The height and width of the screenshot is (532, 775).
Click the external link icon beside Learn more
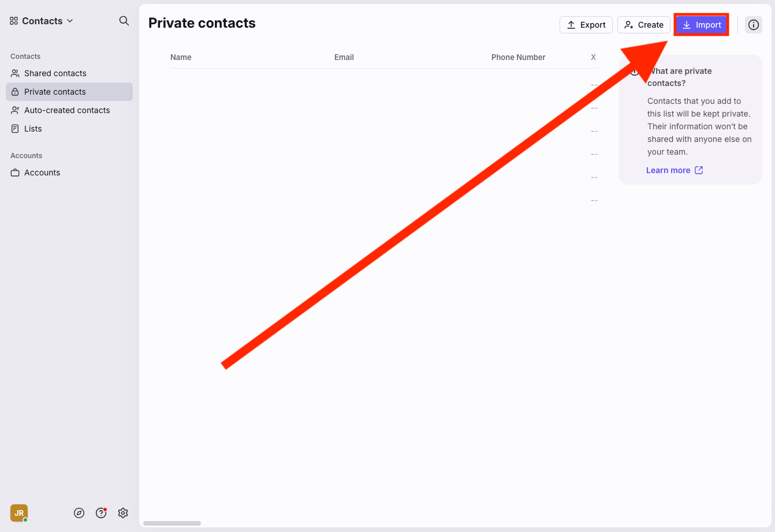click(699, 170)
